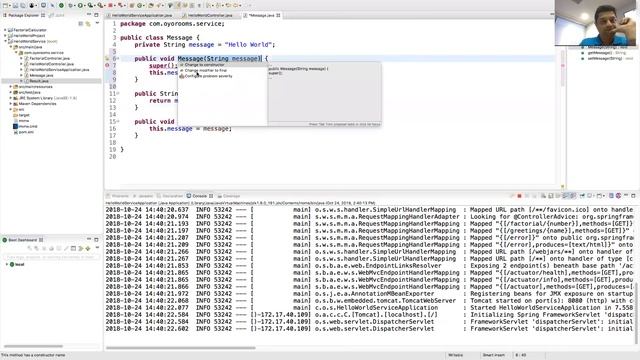This screenshot has height=360, width=640.
Task: Click the Save toolbar icon
Action: point(16,5)
